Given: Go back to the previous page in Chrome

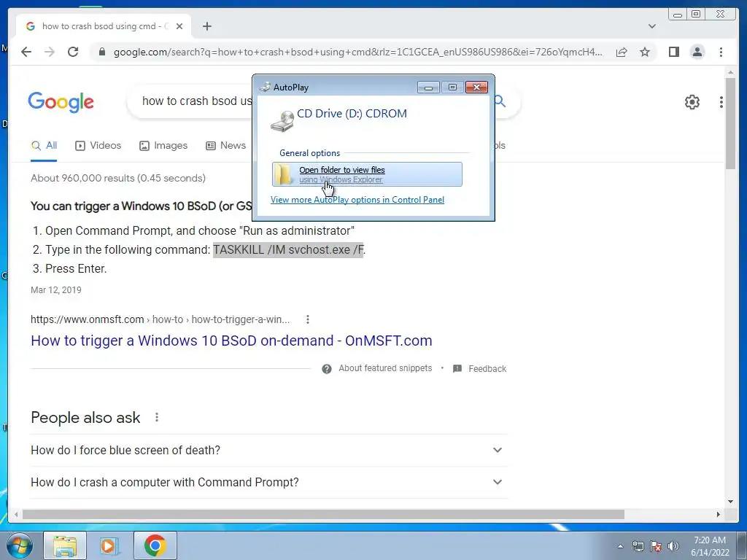Looking at the screenshot, I should [26, 52].
